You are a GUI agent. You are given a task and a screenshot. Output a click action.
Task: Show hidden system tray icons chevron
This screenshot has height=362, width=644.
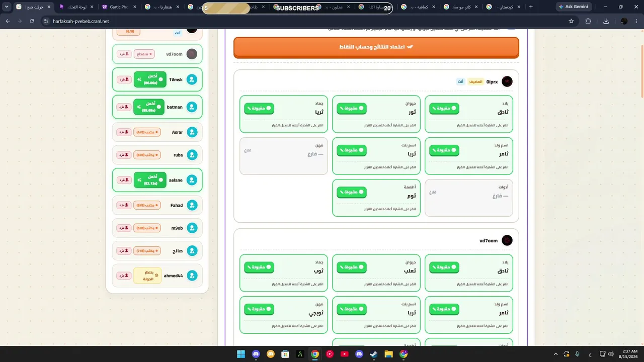coord(555,354)
